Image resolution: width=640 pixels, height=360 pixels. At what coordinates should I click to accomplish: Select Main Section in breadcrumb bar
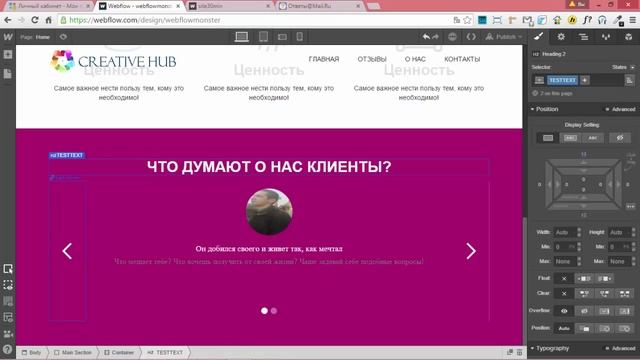73,352
